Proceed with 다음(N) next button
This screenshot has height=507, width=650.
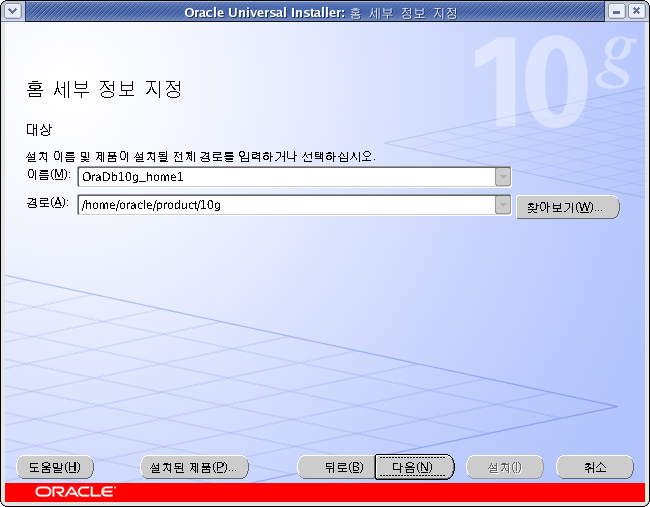tap(414, 467)
